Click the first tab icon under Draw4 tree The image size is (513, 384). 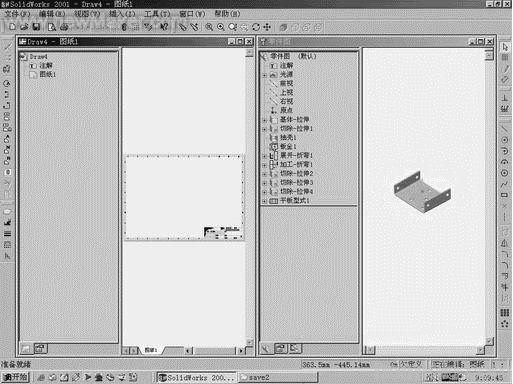click(26, 349)
